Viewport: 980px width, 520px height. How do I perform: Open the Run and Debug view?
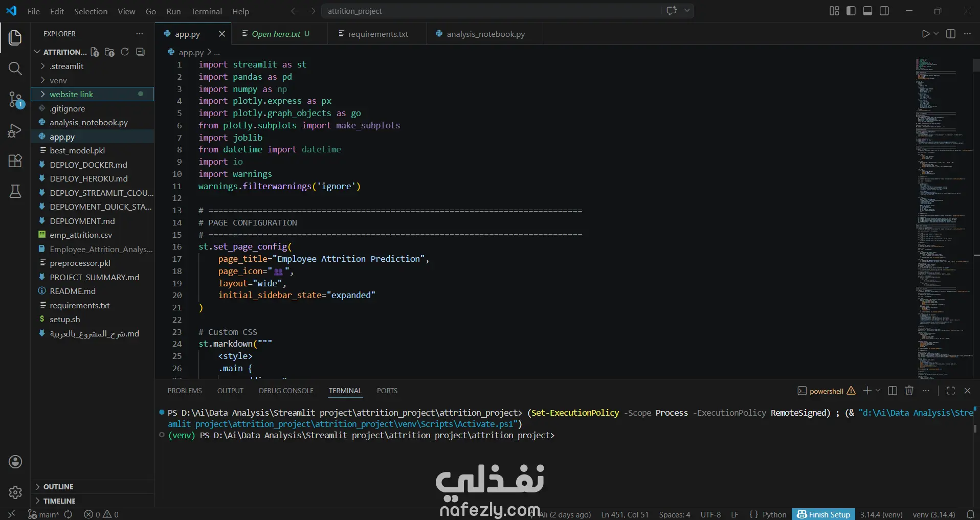(x=15, y=131)
